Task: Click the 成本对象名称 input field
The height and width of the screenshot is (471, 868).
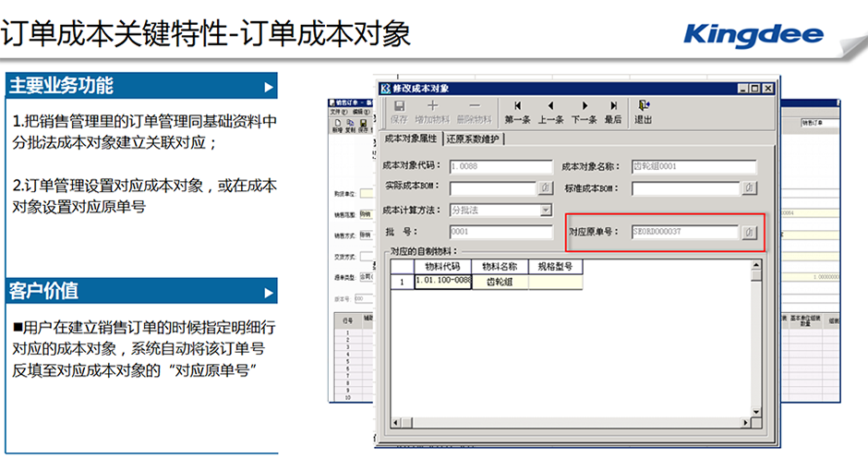Action: (x=693, y=167)
